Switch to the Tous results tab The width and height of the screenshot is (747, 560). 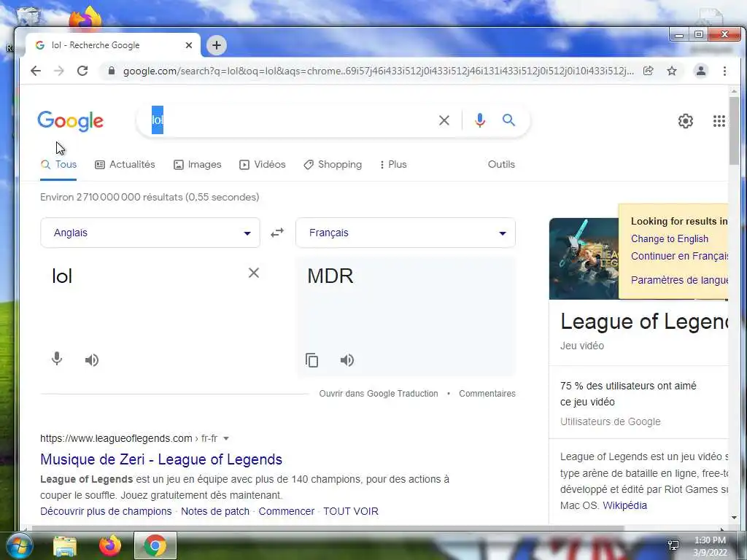point(58,164)
